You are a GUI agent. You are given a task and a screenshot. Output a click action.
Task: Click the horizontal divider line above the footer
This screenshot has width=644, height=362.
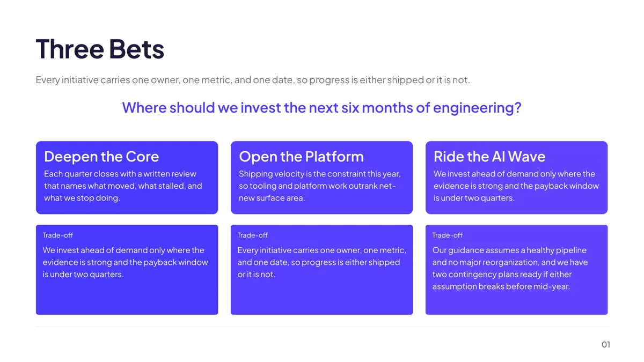pyautogui.click(x=322, y=327)
